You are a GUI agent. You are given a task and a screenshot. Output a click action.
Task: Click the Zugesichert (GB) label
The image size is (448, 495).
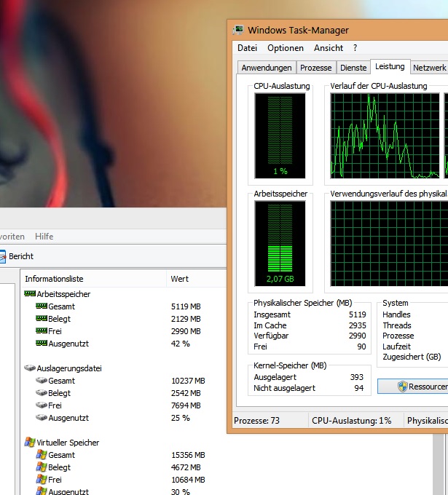412,357
